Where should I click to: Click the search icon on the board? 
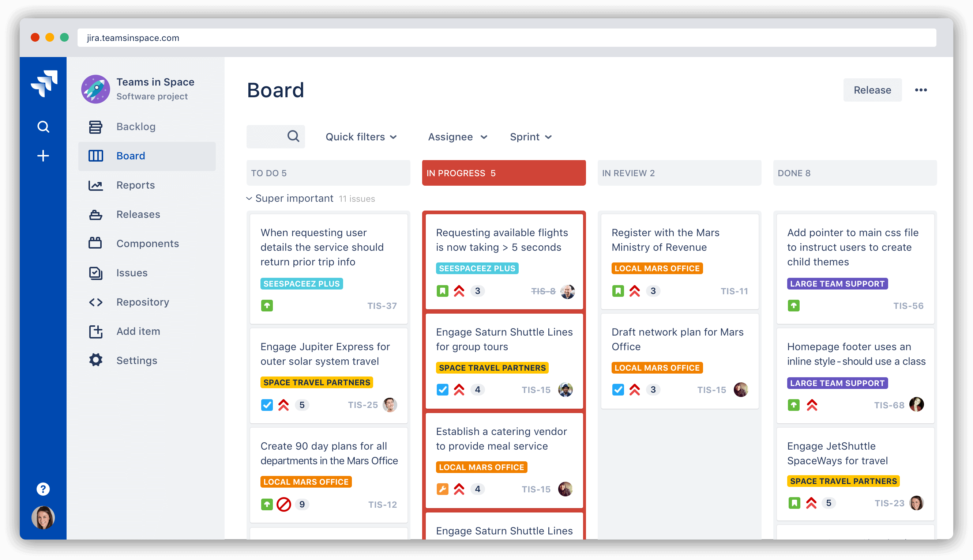[x=293, y=137]
